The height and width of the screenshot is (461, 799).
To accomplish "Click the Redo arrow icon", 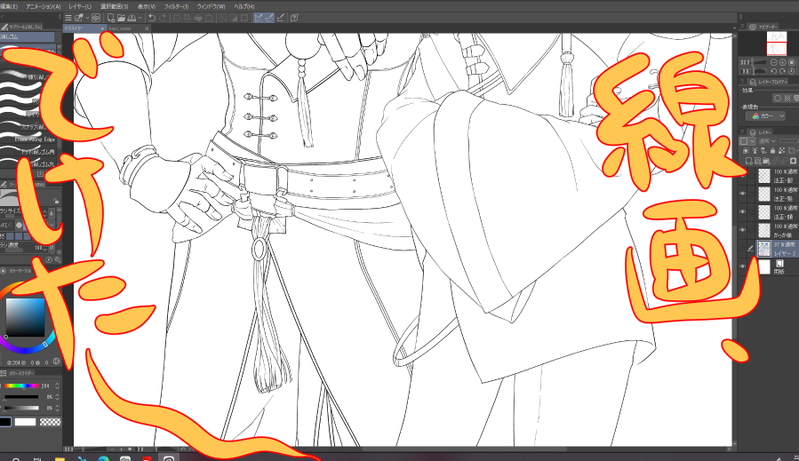I will click(163, 18).
